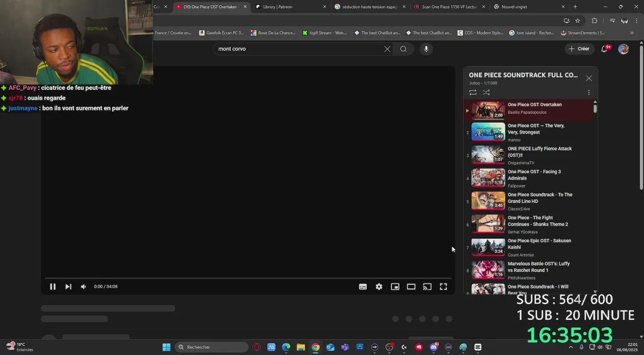Click the video progress bar
The height and width of the screenshot is (355, 644).
(248, 279)
